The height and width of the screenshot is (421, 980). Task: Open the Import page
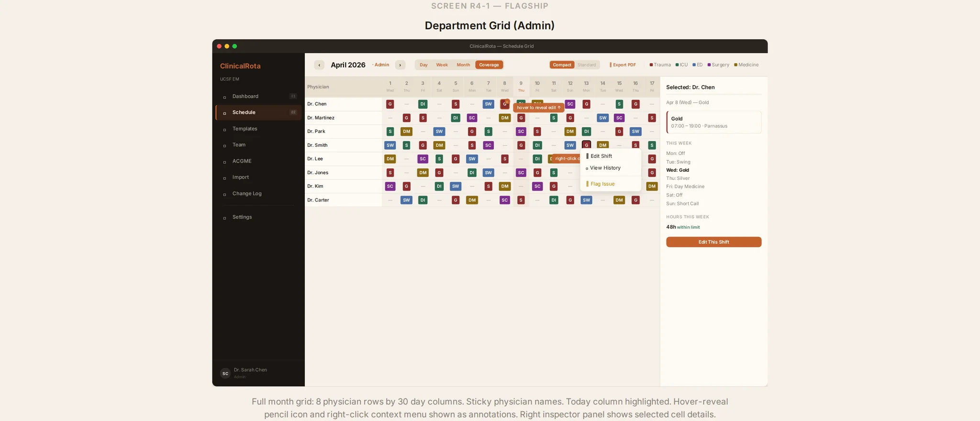click(x=258, y=177)
